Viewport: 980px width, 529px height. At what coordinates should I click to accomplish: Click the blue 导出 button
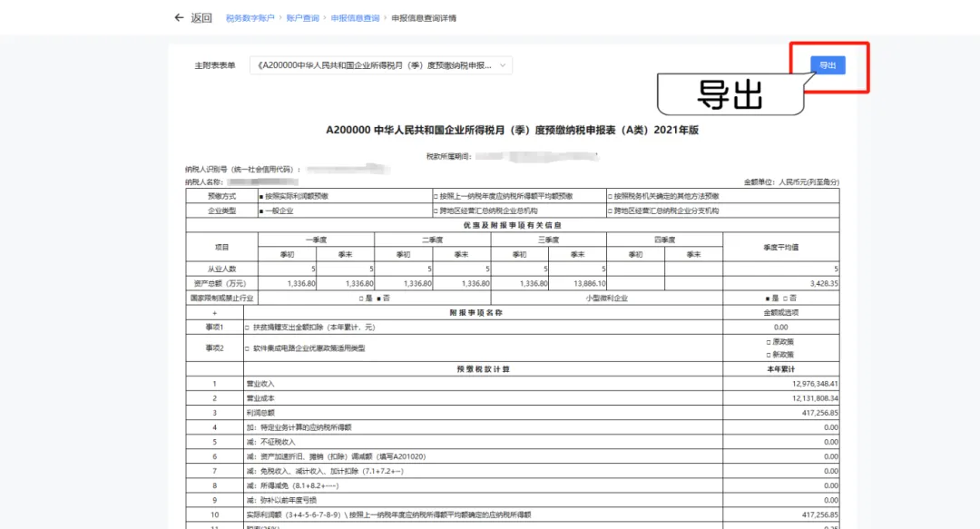point(828,65)
